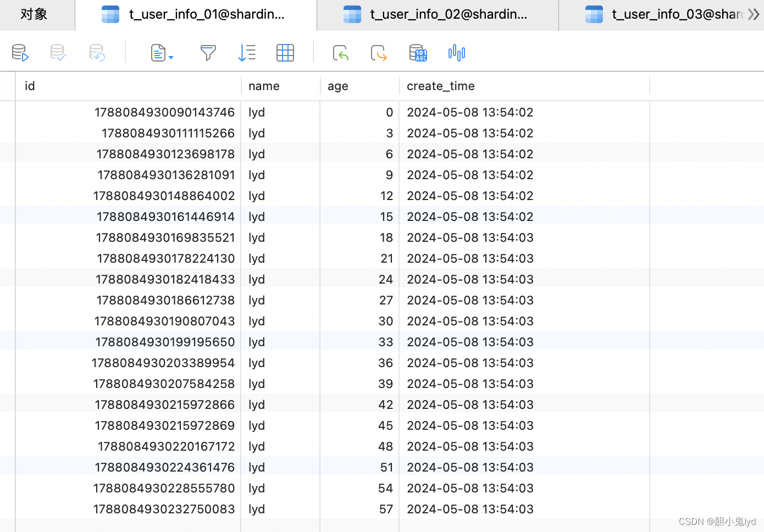Screen dimensions: 764x532
Task: Select id cell 1788084930123698178
Action: tap(128, 154)
